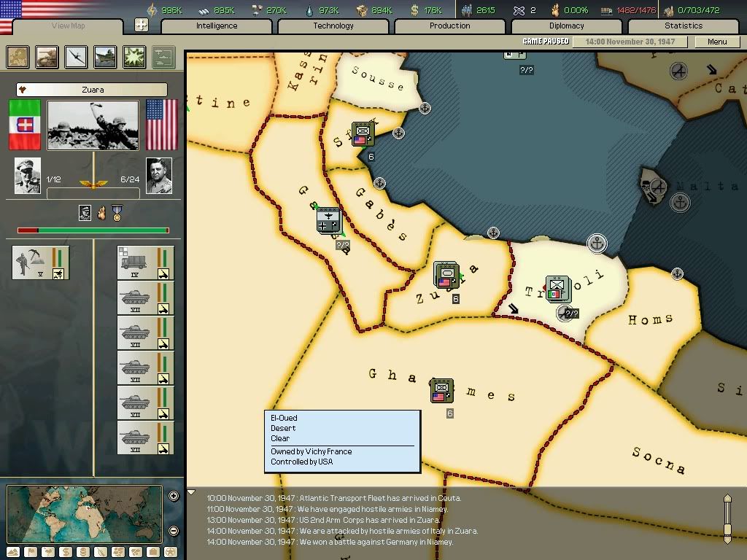Zoom in the map with plus button
The height and width of the screenshot is (560, 747).
coord(174,497)
